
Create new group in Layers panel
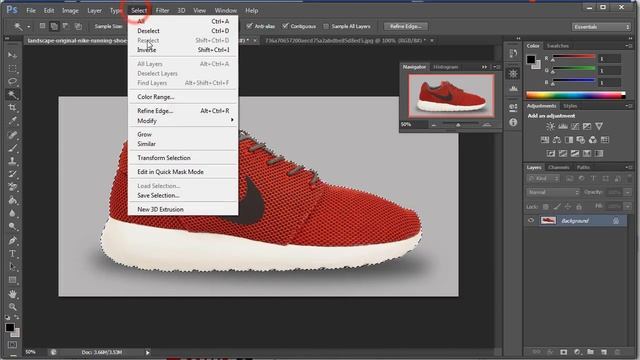tap(590, 352)
